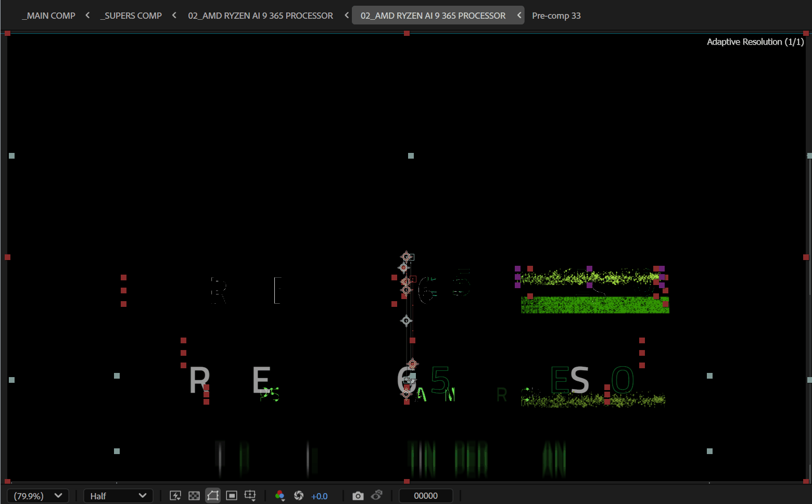Open the Fast Previews options icon
Screen dimensions: 812x504
tap(175, 496)
